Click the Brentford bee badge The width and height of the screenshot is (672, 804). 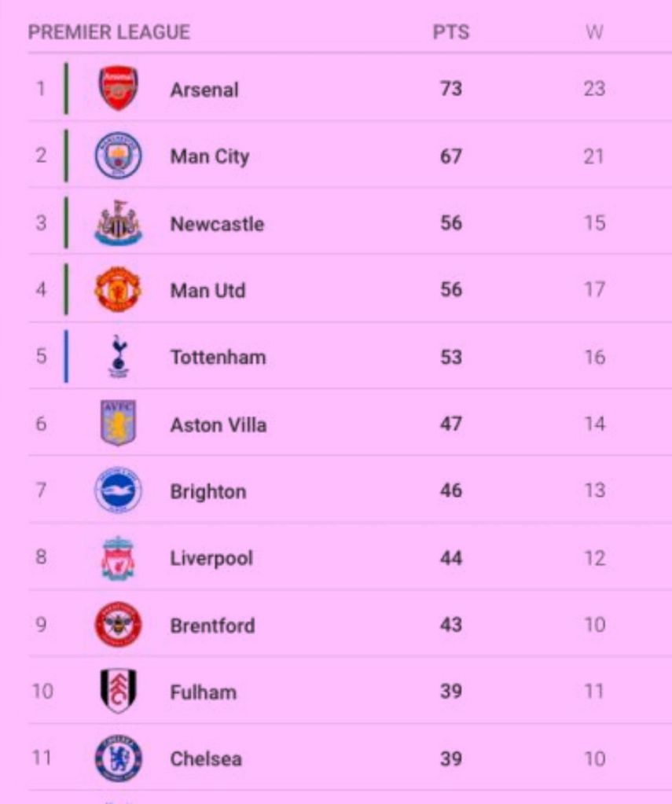click(x=119, y=626)
